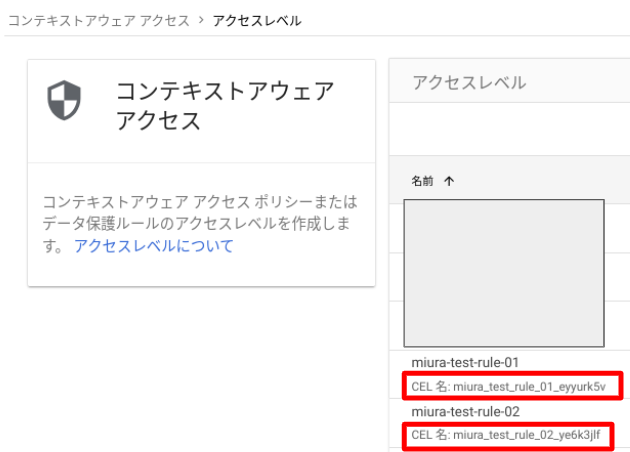Click the shield icon on the card
This screenshot has width=630, height=452.
(x=64, y=100)
